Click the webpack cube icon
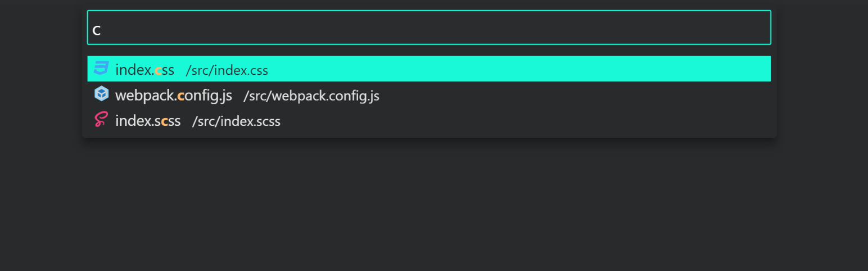The height and width of the screenshot is (271, 868). coord(101,93)
